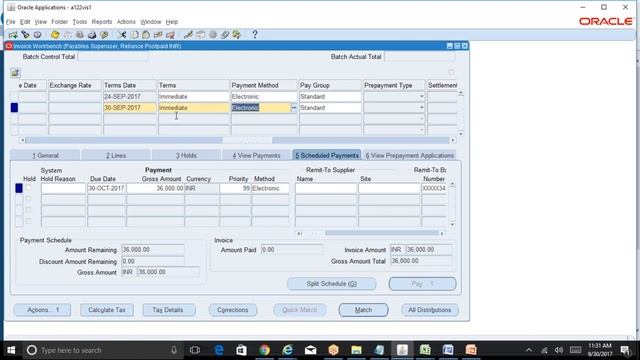The image size is (640, 360).
Task: Click the folder icon below Batch Control Total
Action: click(x=15, y=73)
